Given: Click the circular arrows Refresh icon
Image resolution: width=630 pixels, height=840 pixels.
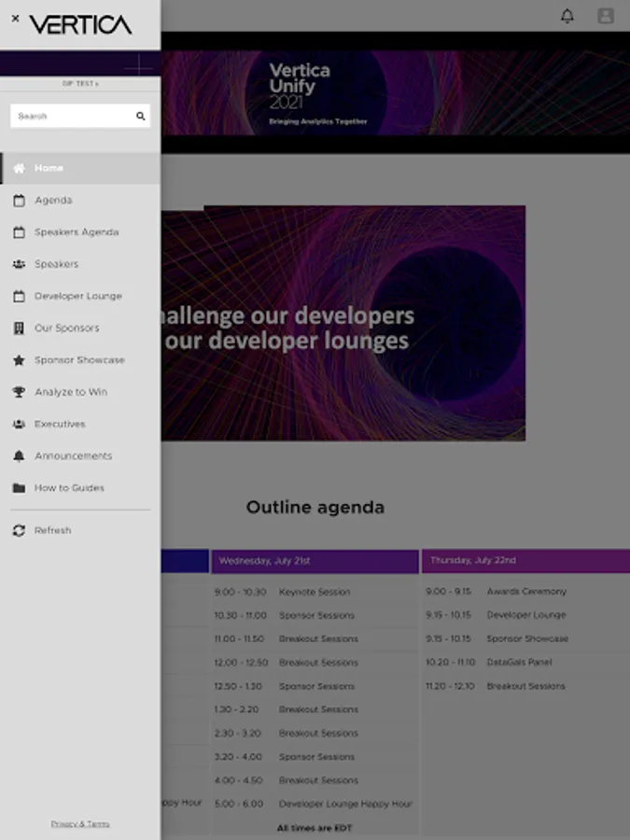Looking at the screenshot, I should tap(20, 530).
